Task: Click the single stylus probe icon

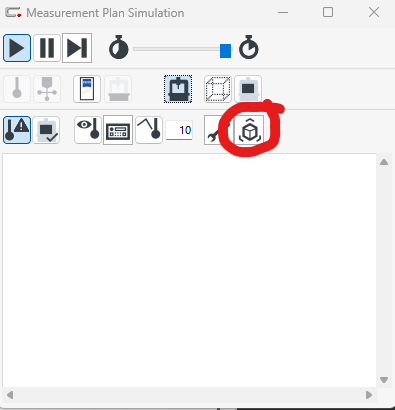Action: coord(17,89)
